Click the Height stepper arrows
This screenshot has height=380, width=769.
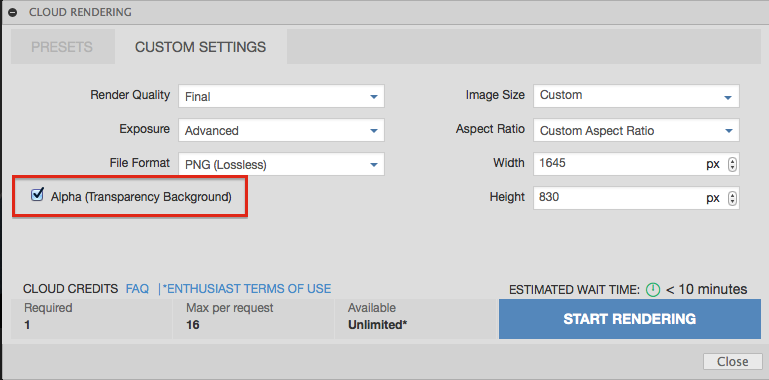coord(733,198)
